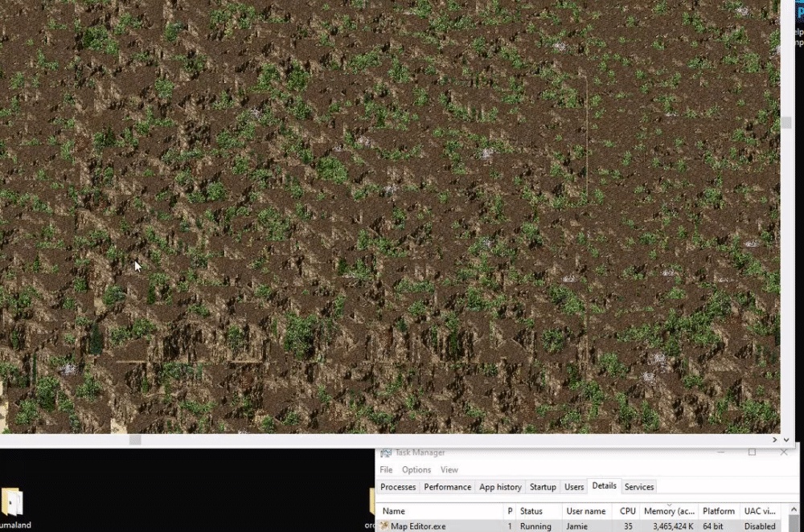This screenshot has height=532, width=804.
Task: Switch to the Processes tab
Action: (x=398, y=487)
